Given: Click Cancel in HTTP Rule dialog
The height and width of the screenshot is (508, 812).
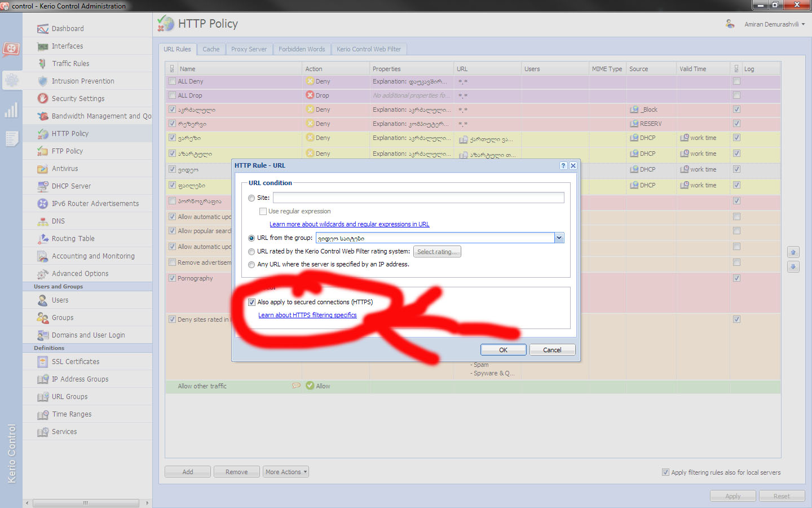Looking at the screenshot, I should [552, 350].
